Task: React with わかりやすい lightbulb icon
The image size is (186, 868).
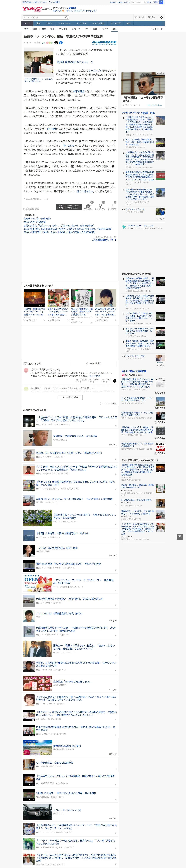Action: (100, 206)
